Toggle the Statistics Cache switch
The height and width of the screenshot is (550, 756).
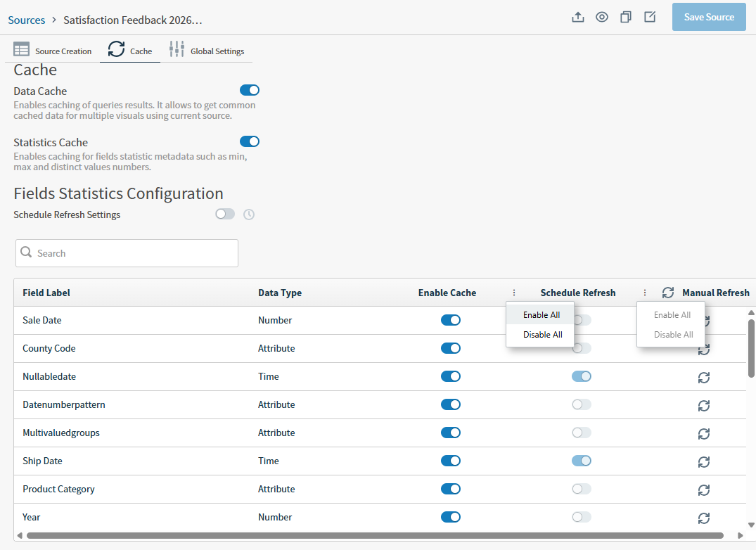coord(250,141)
